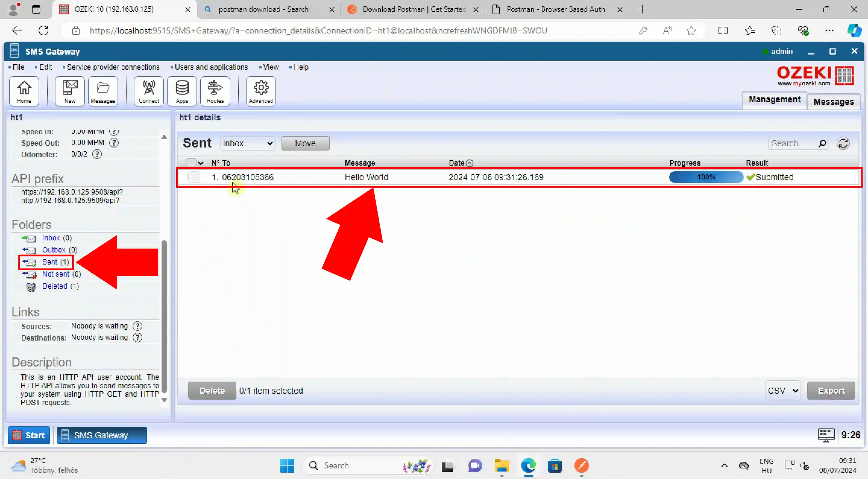
Task: Open the Inbox folder link
Action: point(51,238)
